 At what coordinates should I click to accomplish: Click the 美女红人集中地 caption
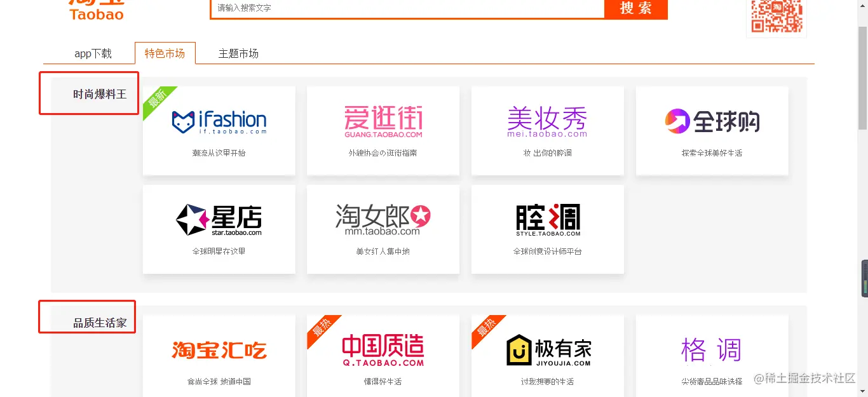point(383,252)
